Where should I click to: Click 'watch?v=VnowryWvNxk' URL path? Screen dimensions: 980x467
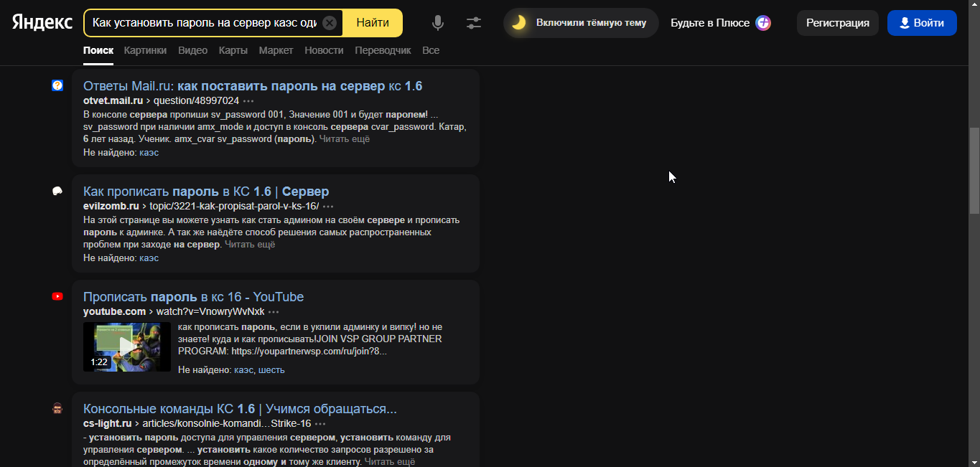click(210, 312)
